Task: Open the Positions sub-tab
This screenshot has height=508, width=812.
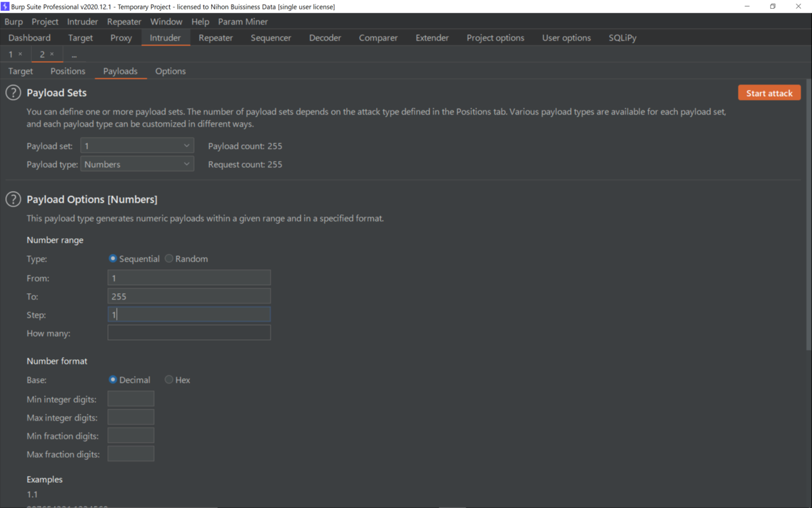Action: pos(68,71)
